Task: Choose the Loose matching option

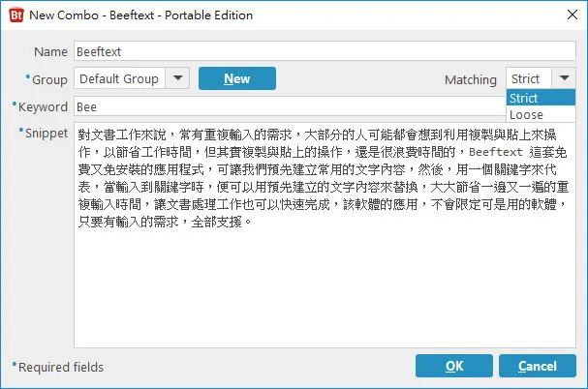Action: [x=541, y=114]
